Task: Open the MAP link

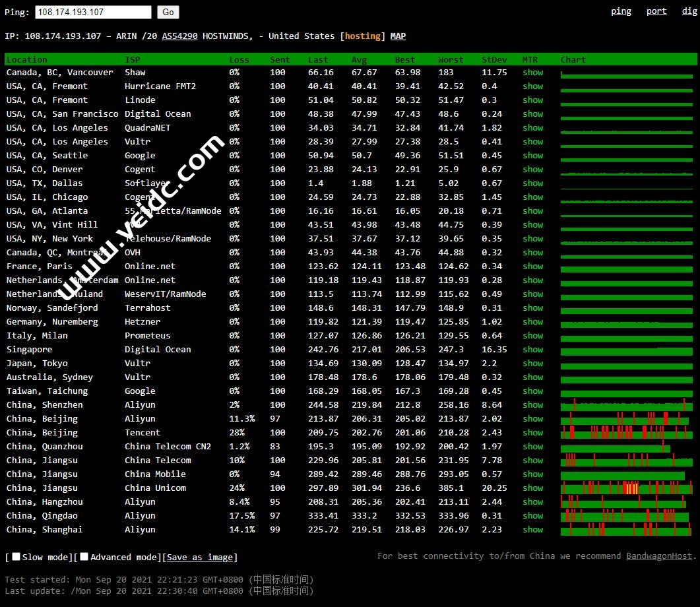Action: coord(398,36)
